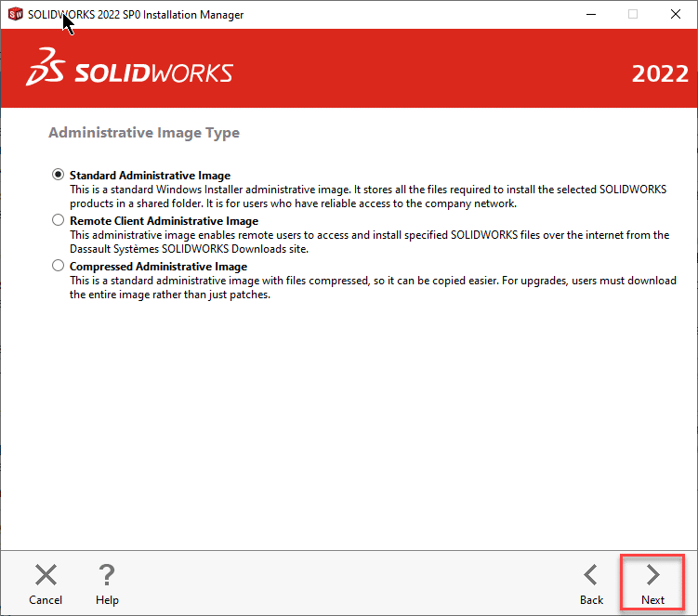Minimize the Installation Manager window
This screenshot has width=698, height=616.
point(591,14)
